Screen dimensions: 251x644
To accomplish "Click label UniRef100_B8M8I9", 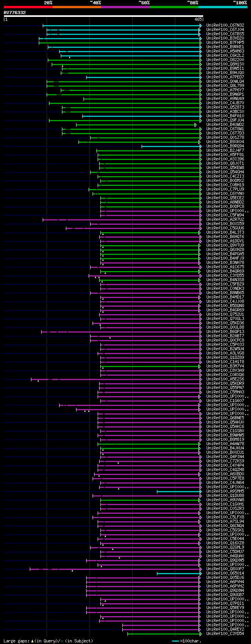I will (225, 440).
